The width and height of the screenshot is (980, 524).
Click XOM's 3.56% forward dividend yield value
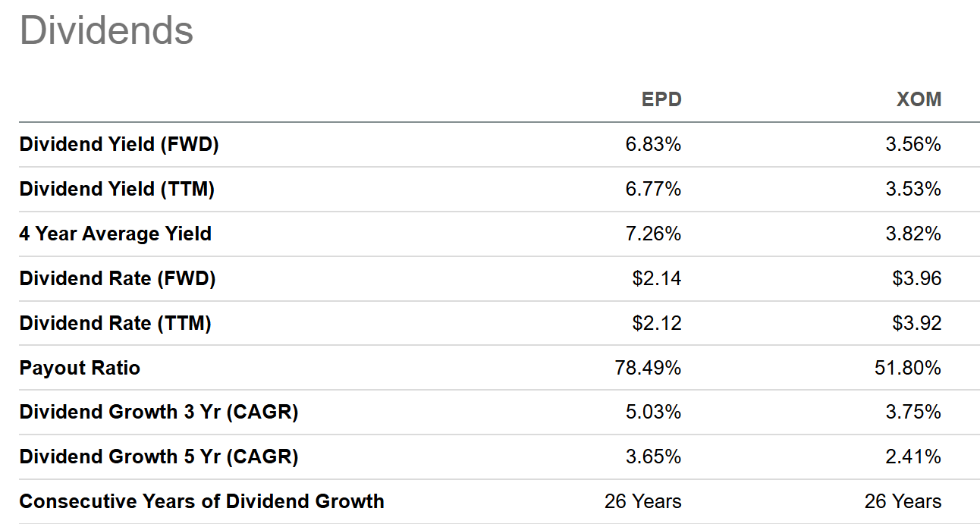coord(913,144)
